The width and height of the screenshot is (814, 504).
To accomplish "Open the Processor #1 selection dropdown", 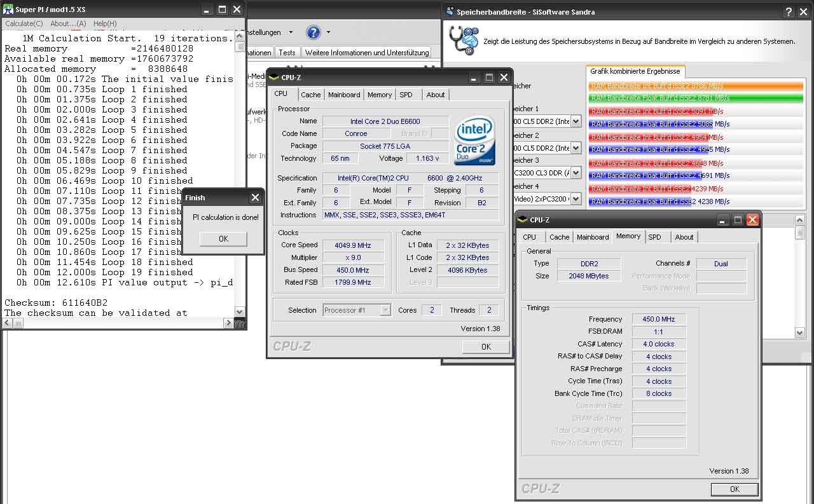I will (x=385, y=310).
